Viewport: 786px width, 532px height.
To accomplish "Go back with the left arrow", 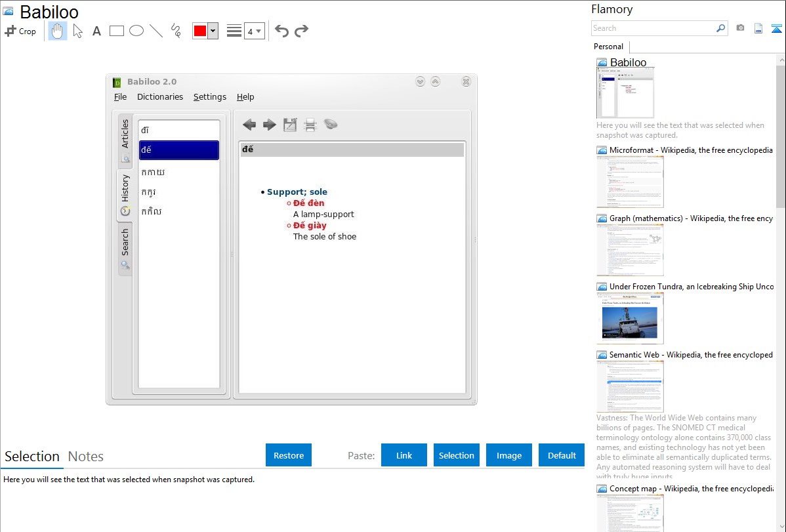I will click(x=249, y=125).
